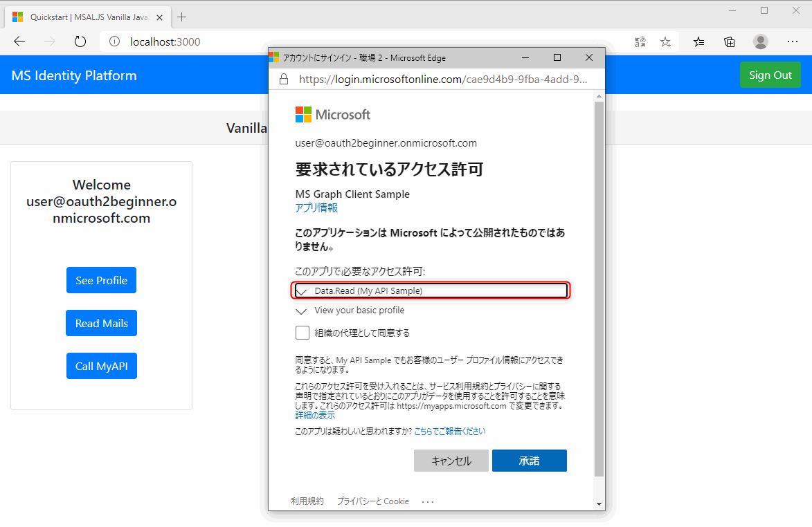This screenshot has width=812, height=527.
Task: Click the popup scrollbar down arrow
Action: point(599,504)
